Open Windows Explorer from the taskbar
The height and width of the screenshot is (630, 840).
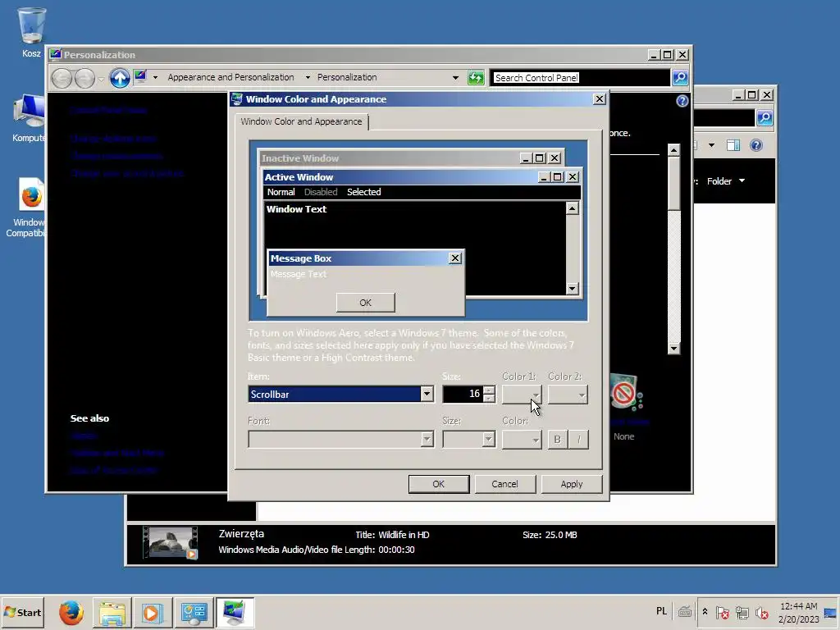tap(112, 612)
